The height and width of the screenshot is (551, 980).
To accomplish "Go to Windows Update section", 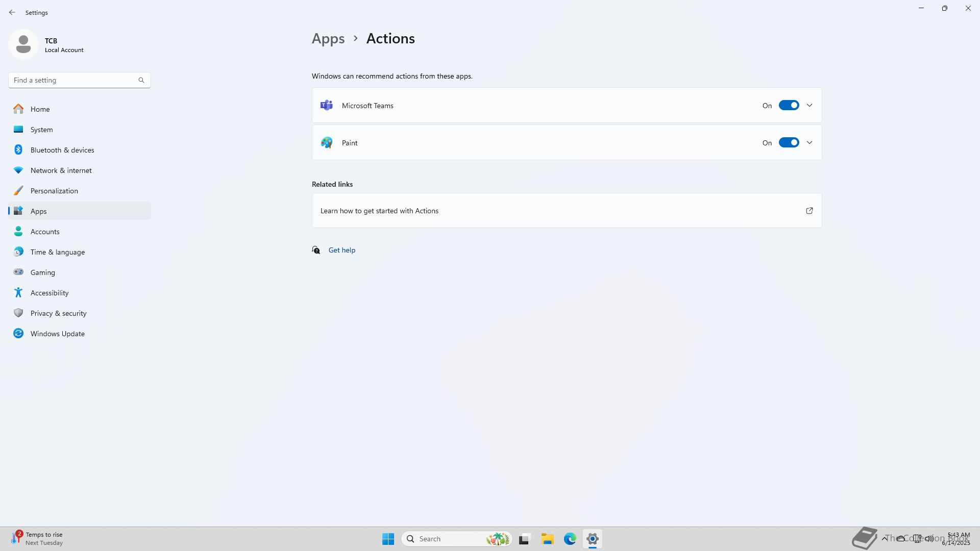I will pos(57,334).
